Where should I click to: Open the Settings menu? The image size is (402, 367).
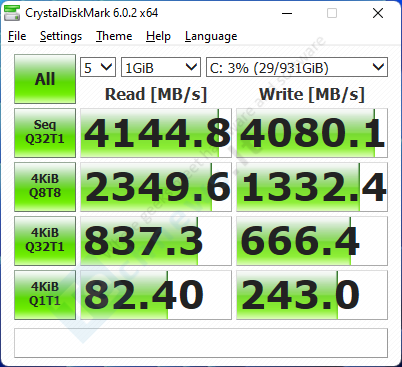coord(61,36)
